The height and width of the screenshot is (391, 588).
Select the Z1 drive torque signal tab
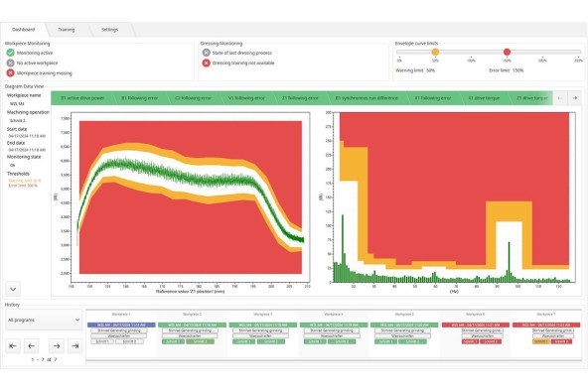pyautogui.click(x=531, y=98)
